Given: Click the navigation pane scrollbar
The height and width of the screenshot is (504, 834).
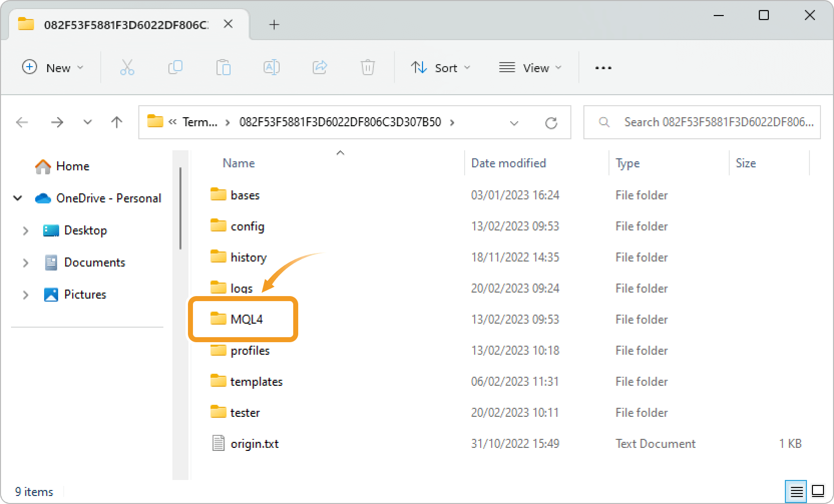Looking at the screenshot, I should [x=180, y=208].
